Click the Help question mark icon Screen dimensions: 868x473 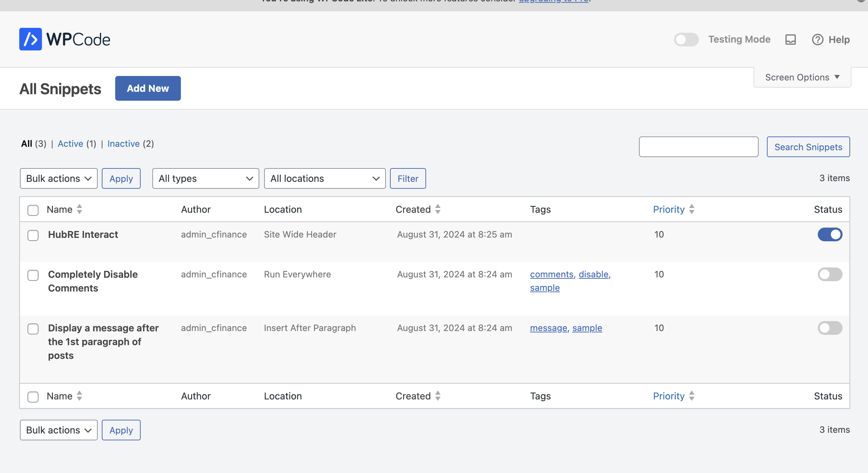tap(817, 40)
